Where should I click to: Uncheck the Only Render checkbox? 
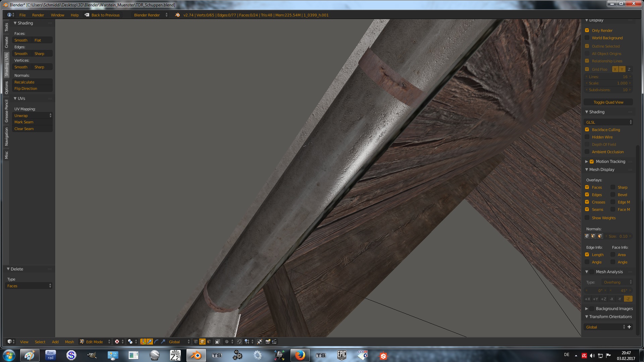(587, 30)
